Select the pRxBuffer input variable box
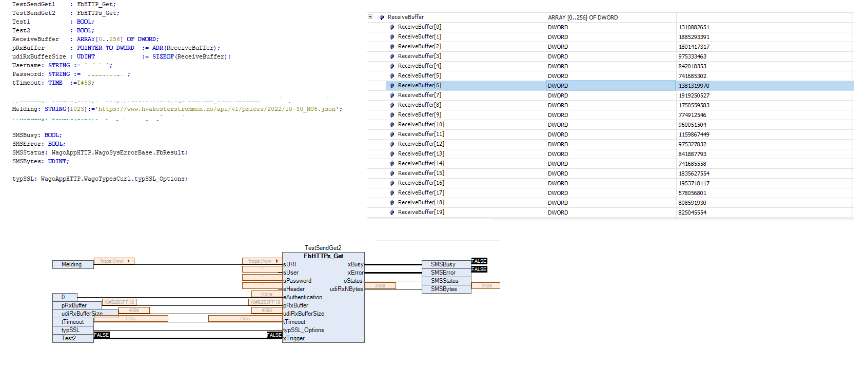Viewport: 868px width, 387px height. 77,305
